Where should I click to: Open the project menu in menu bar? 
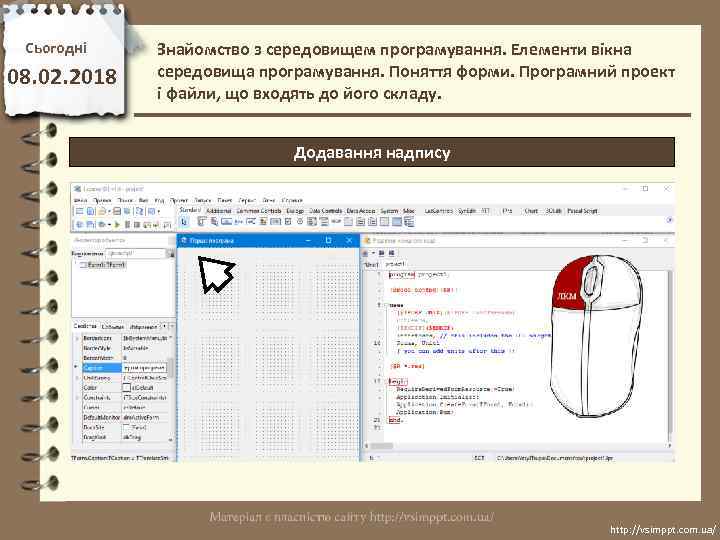coord(179,200)
